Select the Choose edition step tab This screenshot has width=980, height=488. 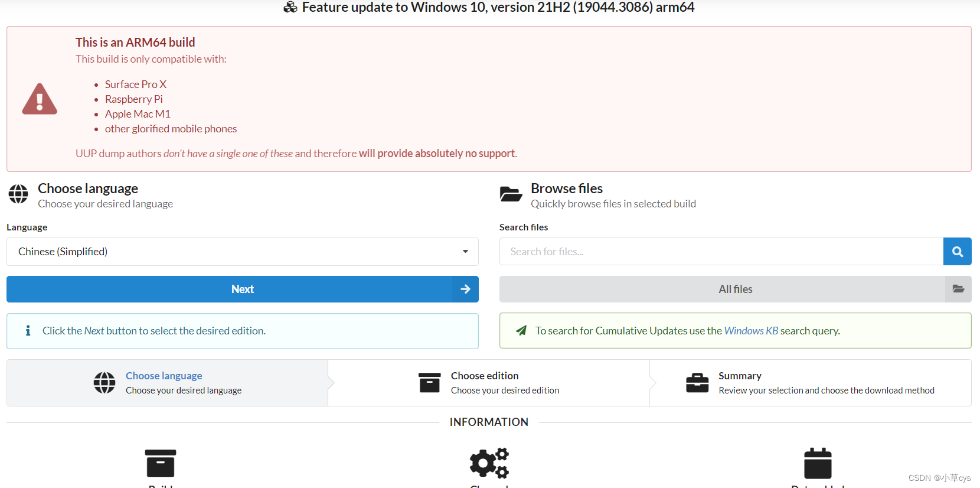[x=489, y=383]
